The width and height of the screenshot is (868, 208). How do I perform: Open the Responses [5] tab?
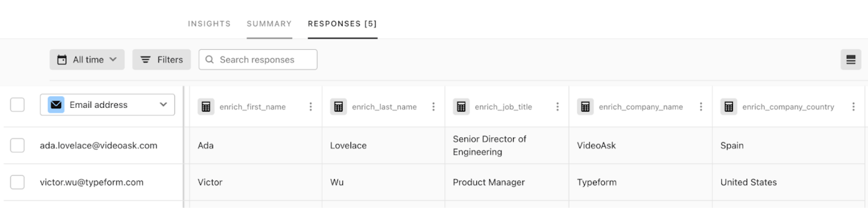coord(342,24)
